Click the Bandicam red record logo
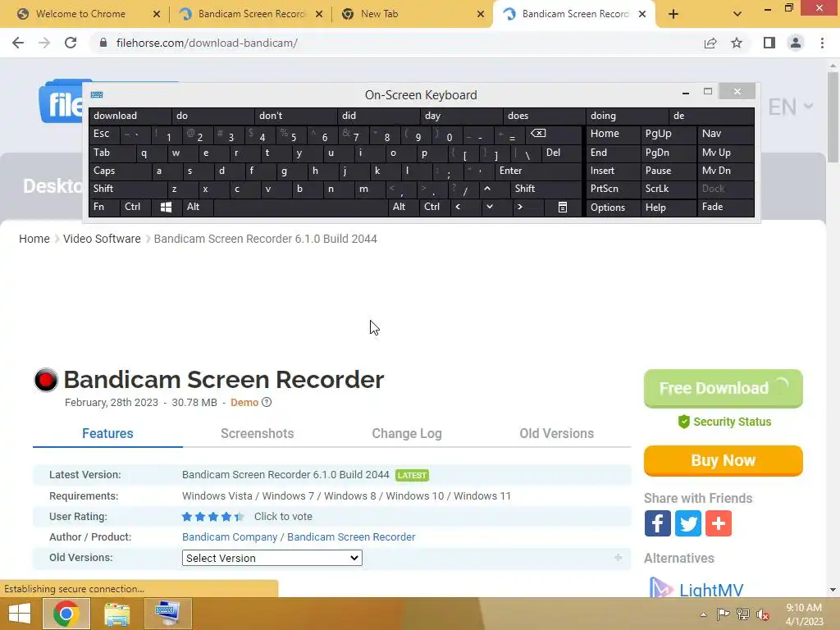The image size is (840, 630). click(x=46, y=381)
